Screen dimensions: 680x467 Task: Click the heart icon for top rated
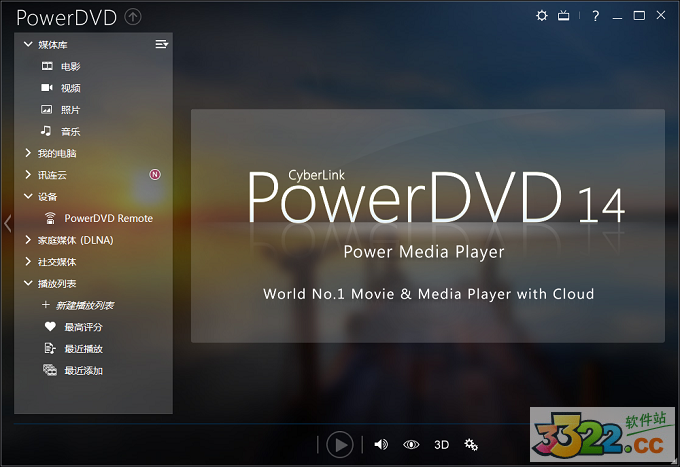click(50, 327)
